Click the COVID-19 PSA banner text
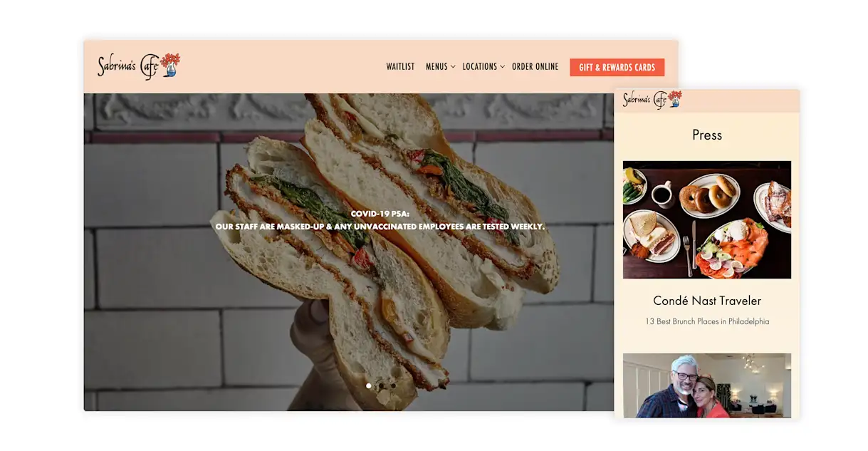Image resolution: width=868 pixels, height=451 pixels. (x=380, y=220)
